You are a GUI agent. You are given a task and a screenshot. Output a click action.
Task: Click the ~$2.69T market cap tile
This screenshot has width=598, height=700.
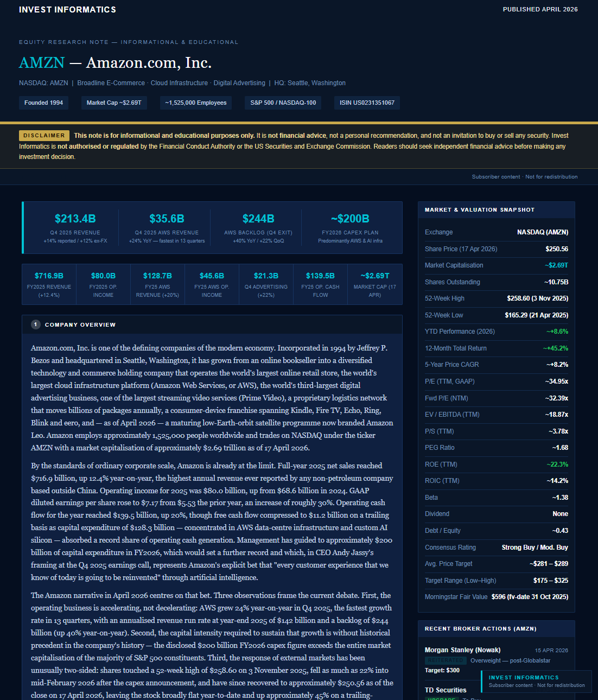point(375,284)
